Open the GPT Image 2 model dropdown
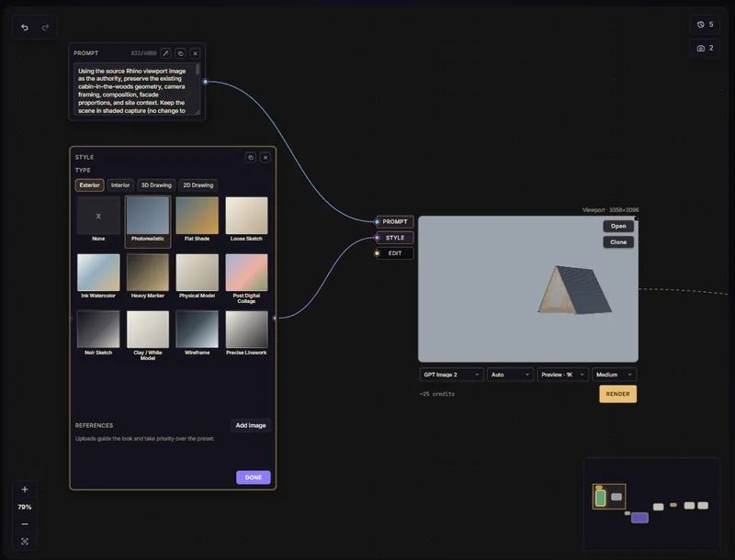This screenshot has height=560, width=735. click(451, 375)
